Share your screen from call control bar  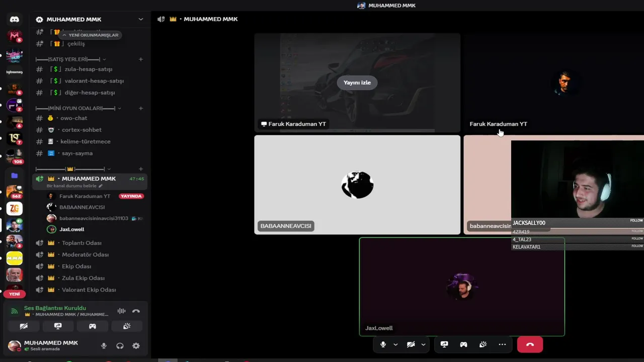click(x=444, y=344)
